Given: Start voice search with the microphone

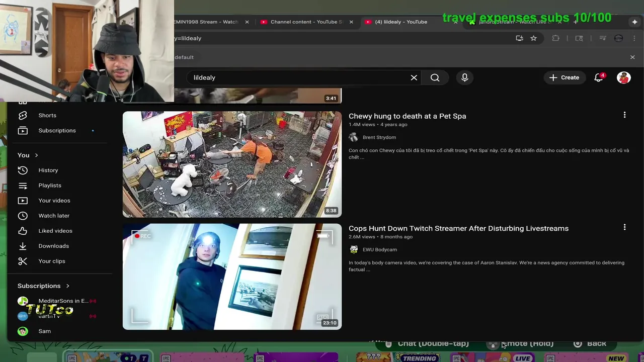Looking at the screenshot, I should [464, 77].
